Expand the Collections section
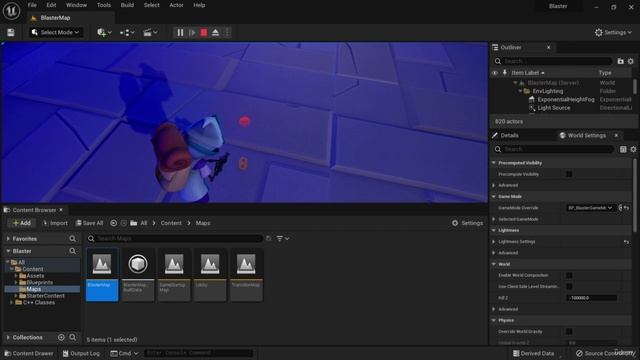 [x=8, y=338]
